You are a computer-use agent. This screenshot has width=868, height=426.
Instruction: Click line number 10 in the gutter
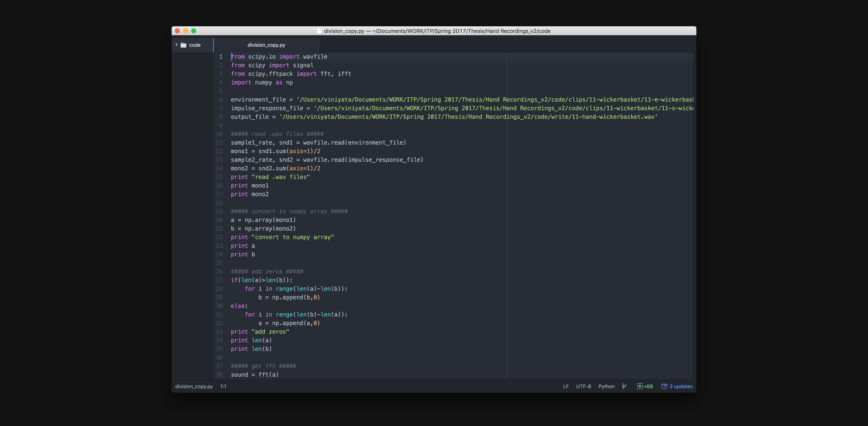(219, 134)
